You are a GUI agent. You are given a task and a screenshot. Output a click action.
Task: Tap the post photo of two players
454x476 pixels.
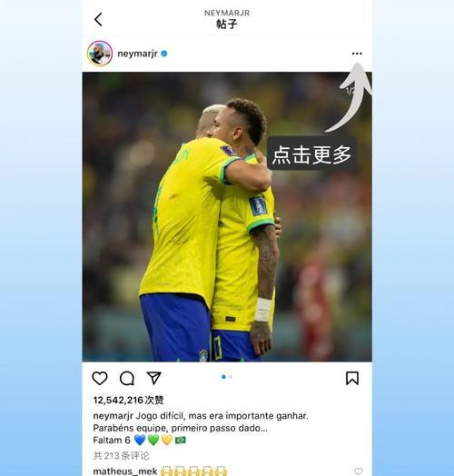(x=227, y=217)
